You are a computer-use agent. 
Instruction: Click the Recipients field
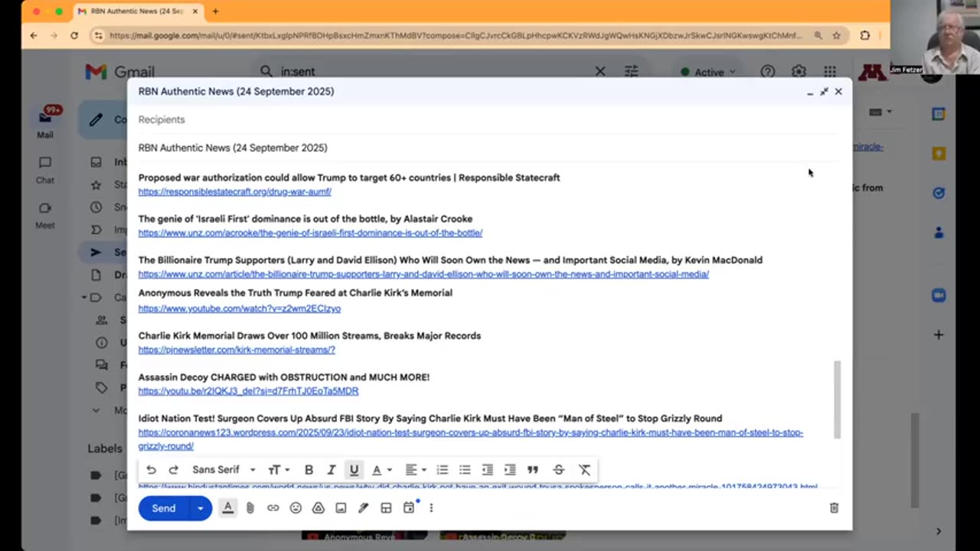488,119
